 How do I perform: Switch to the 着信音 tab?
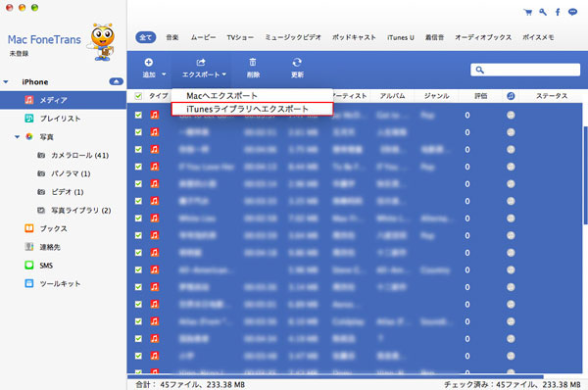point(434,37)
